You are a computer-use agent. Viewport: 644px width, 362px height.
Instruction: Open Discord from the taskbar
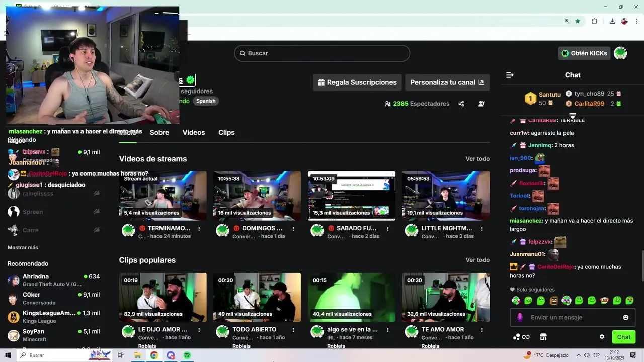171,355
